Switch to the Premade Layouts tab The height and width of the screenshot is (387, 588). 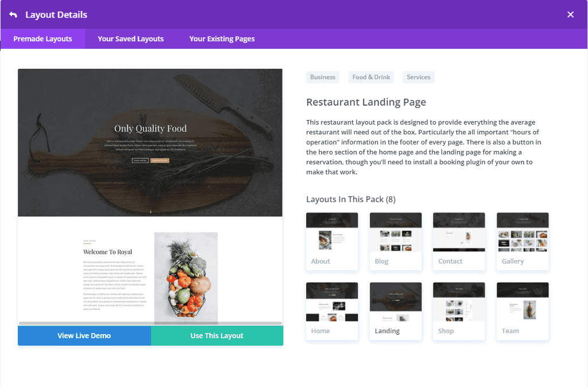point(42,38)
